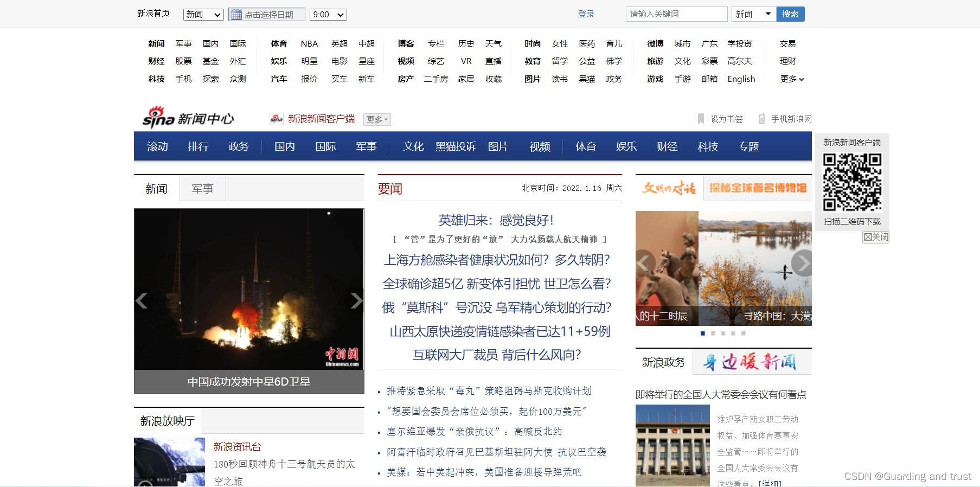Image resolution: width=980 pixels, height=487 pixels.
Task: Expand the search type 新闻 dropdown
Action: [753, 14]
